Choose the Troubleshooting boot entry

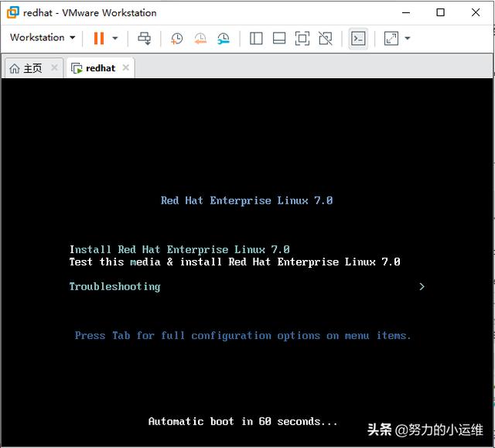coord(115,286)
